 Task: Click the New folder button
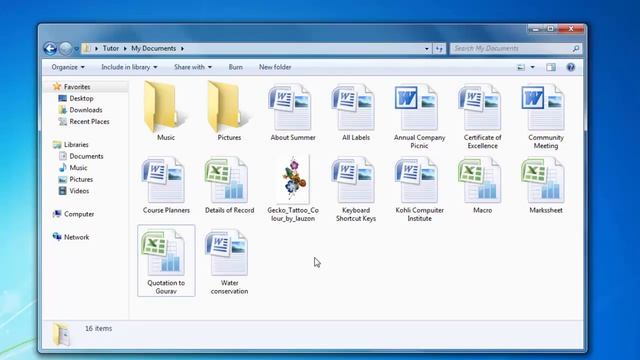click(275, 67)
